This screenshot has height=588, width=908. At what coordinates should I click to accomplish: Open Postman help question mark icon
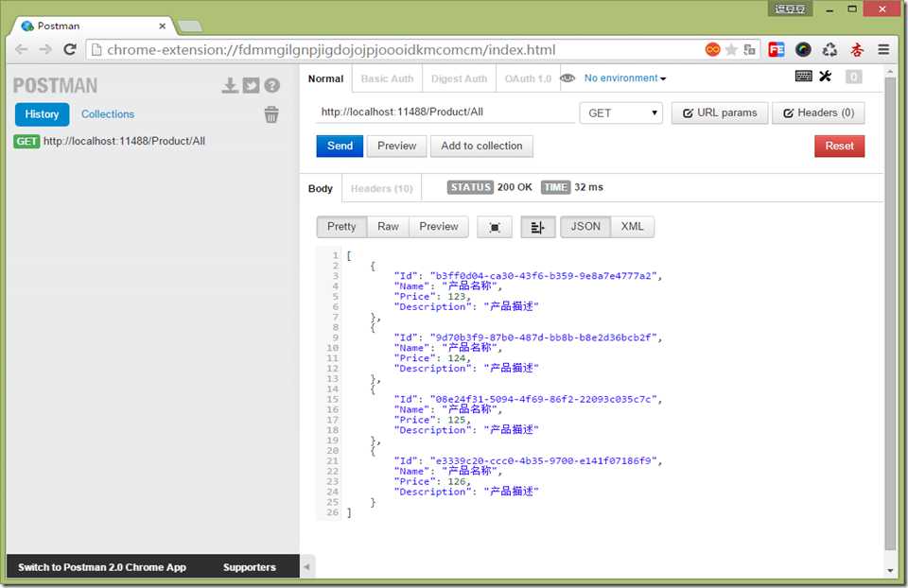pyautogui.click(x=271, y=86)
